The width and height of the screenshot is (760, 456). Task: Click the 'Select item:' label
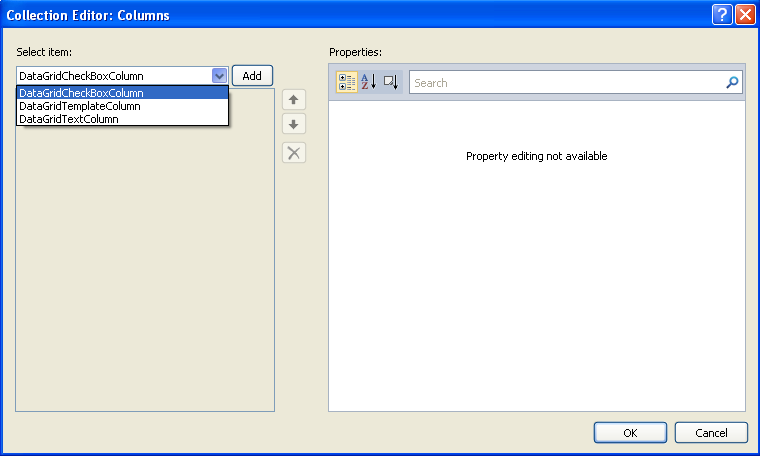(x=44, y=52)
